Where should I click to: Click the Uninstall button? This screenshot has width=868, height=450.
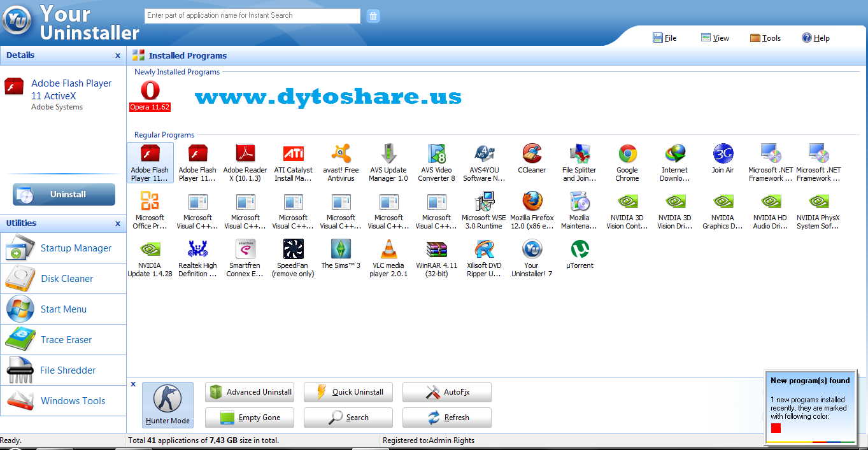click(x=64, y=195)
